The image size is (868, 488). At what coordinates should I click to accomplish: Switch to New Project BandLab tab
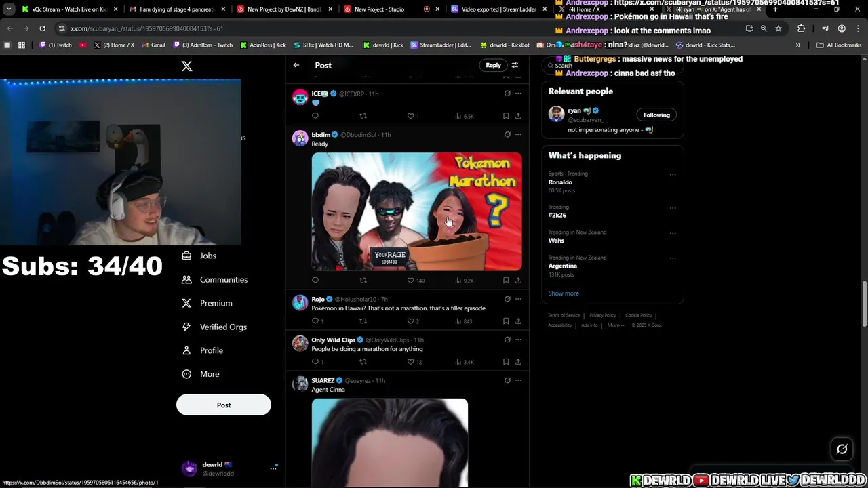pyautogui.click(x=285, y=9)
